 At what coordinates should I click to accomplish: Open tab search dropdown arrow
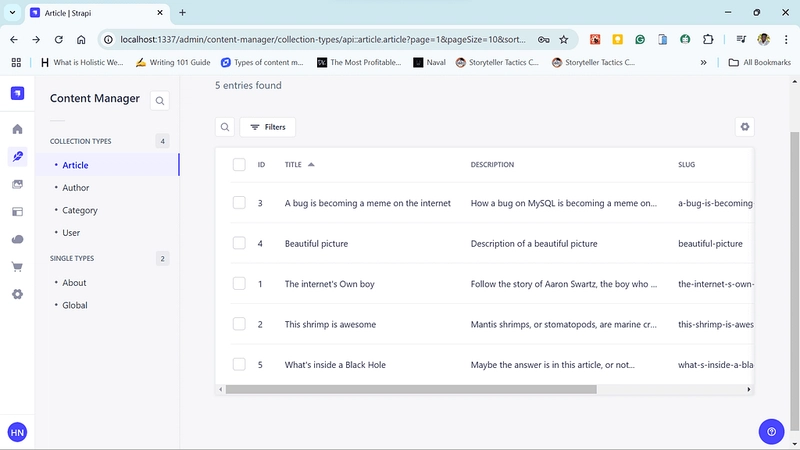click(x=12, y=13)
